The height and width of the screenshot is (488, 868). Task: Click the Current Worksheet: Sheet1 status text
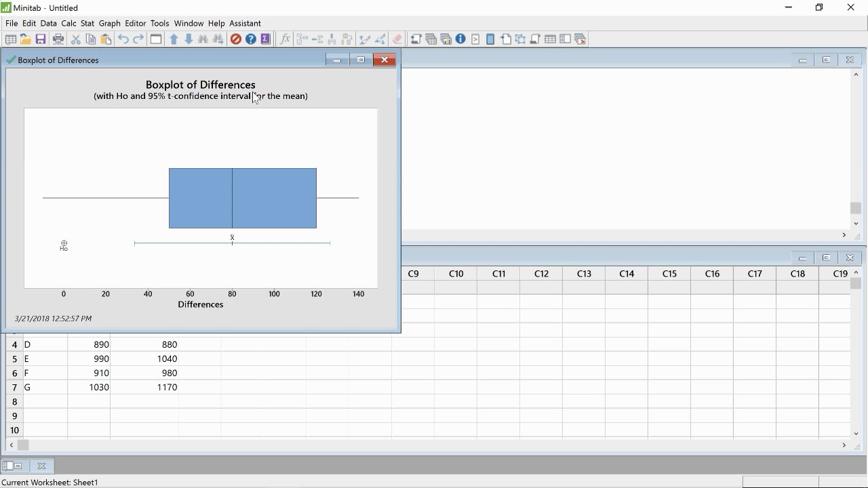(50, 483)
